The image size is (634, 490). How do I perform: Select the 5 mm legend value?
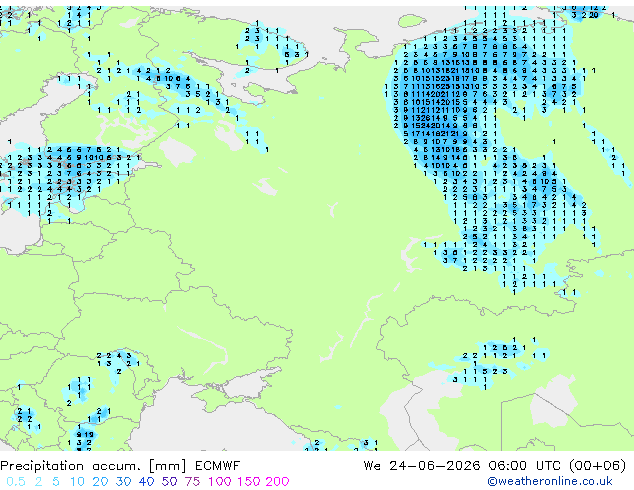pos(56,482)
